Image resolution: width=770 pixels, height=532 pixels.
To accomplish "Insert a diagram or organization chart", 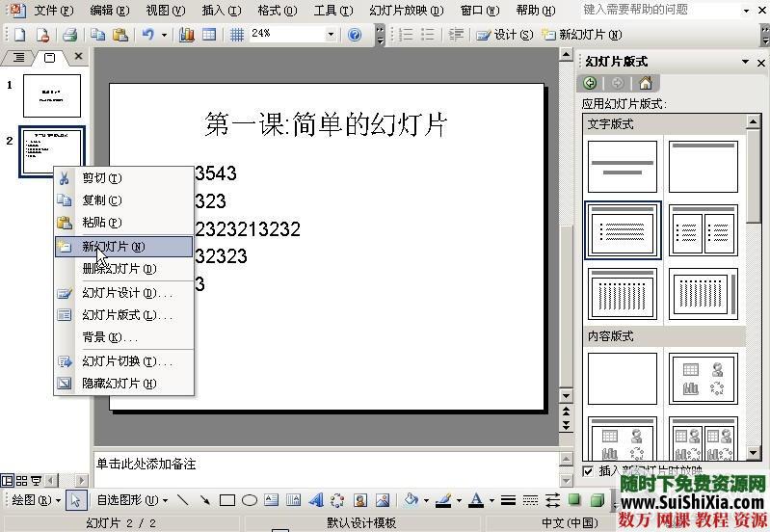I will pos(337,500).
